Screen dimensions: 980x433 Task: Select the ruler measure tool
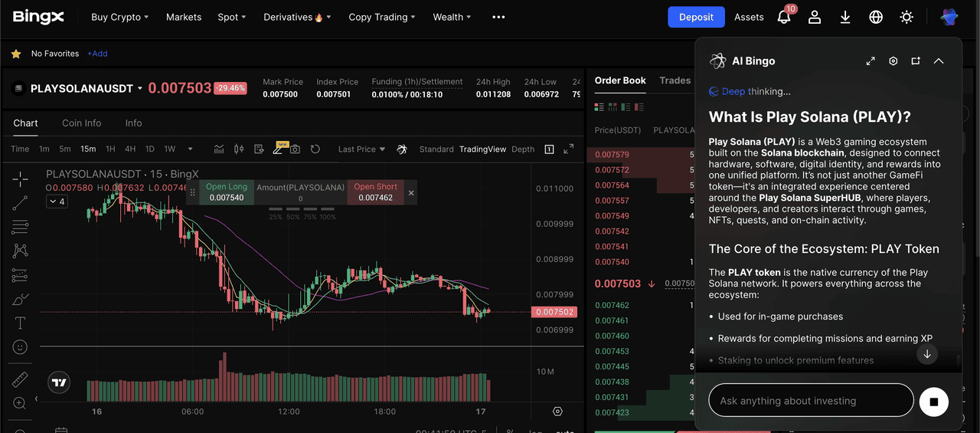21,379
